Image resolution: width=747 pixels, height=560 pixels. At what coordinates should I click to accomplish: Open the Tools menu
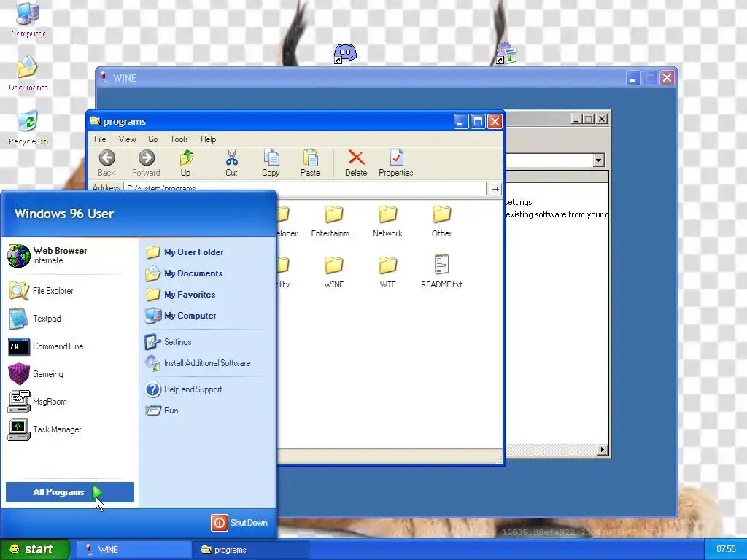point(179,139)
